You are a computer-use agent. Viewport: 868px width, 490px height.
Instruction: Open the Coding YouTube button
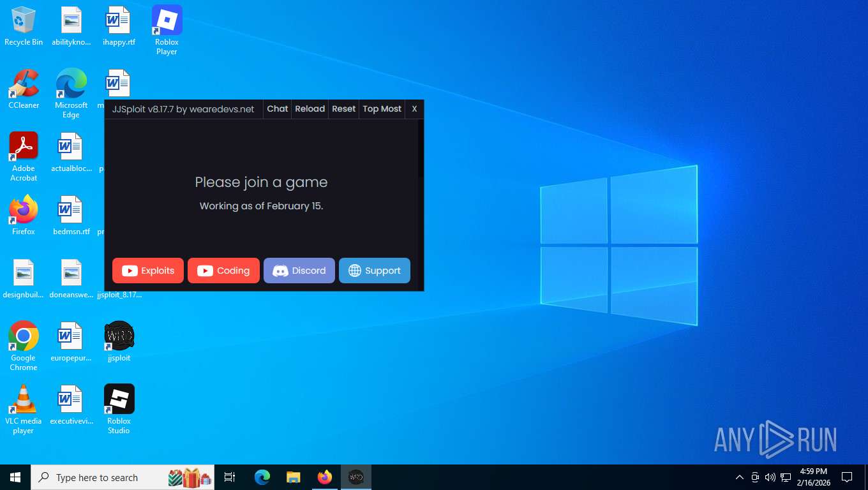(223, 271)
